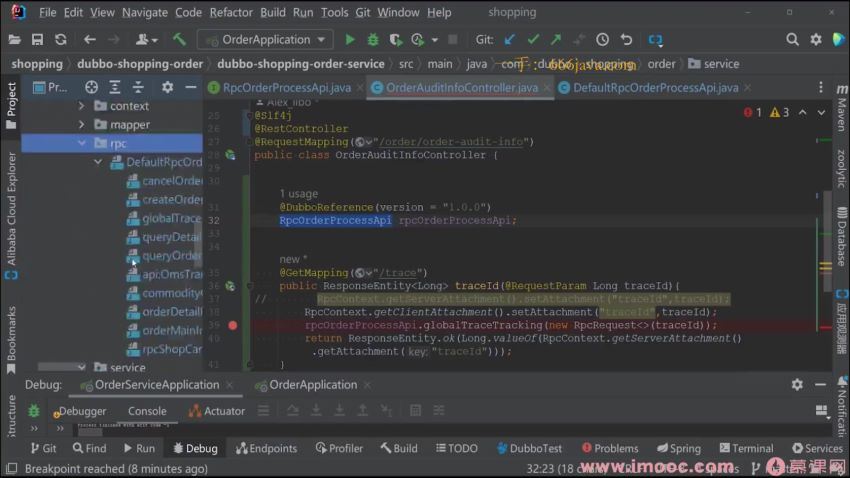Select the createOrder method in tree
The width and height of the screenshot is (850, 478).
(164, 199)
